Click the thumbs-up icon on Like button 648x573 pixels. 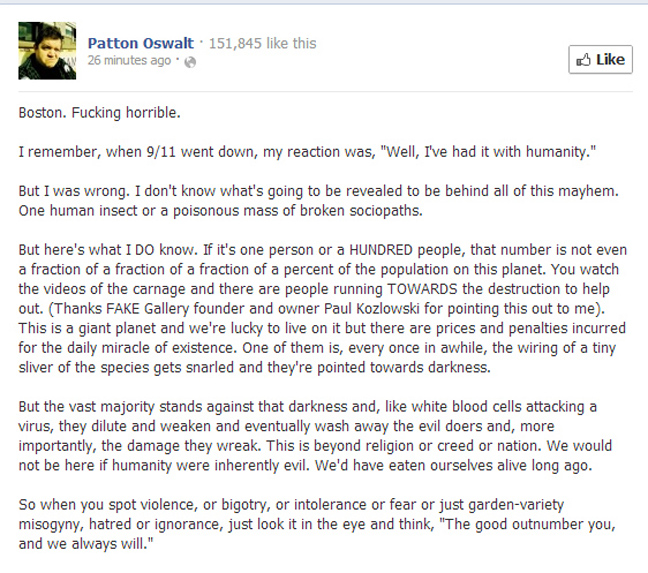(x=584, y=60)
